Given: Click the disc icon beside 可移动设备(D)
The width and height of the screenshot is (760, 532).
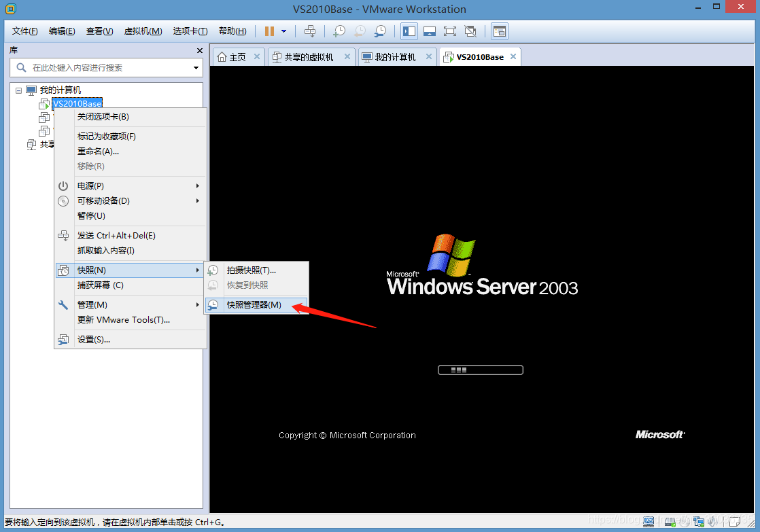Looking at the screenshot, I should click(63, 201).
